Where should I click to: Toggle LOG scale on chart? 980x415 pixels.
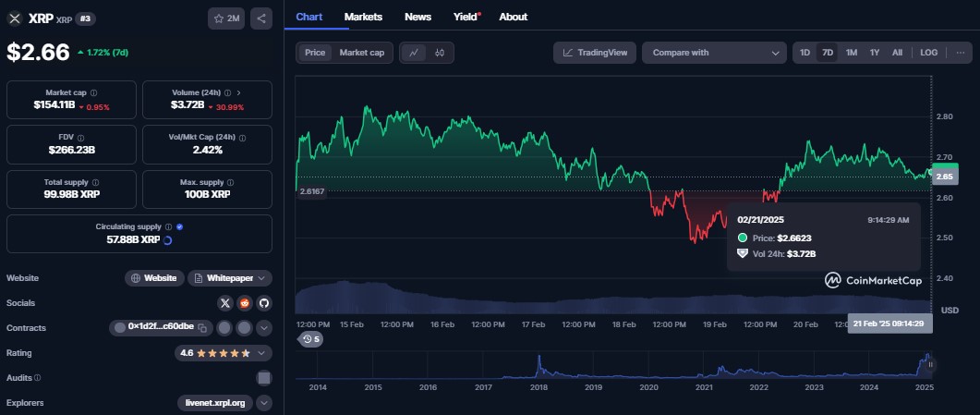[929, 53]
